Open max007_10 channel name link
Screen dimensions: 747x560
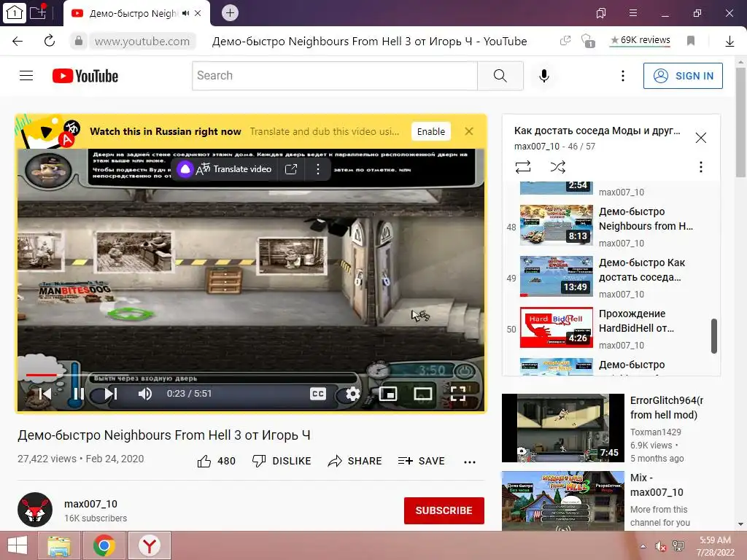pyautogui.click(x=90, y=504)
